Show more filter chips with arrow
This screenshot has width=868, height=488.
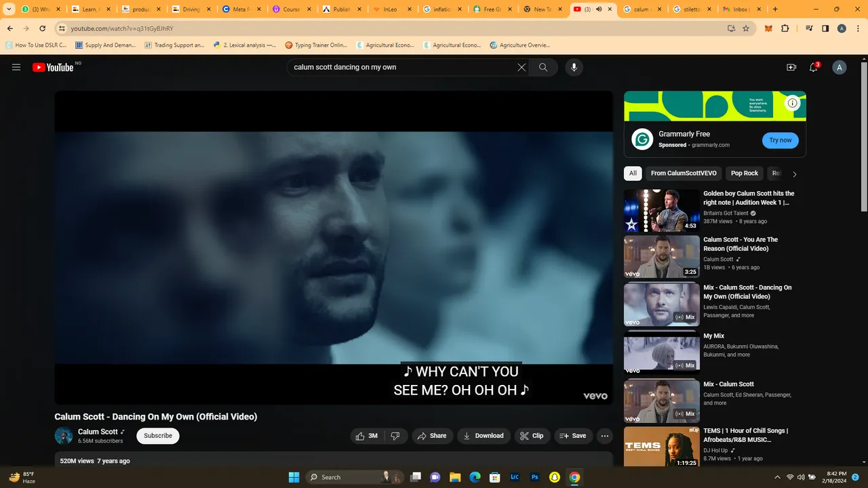795,174
